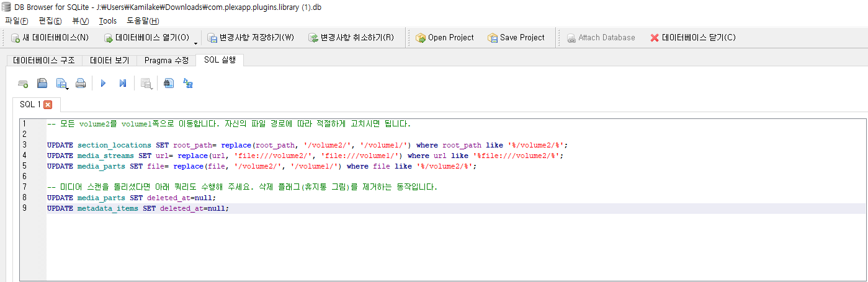Switch to Pragma 수정 tab

coord(166,61)
